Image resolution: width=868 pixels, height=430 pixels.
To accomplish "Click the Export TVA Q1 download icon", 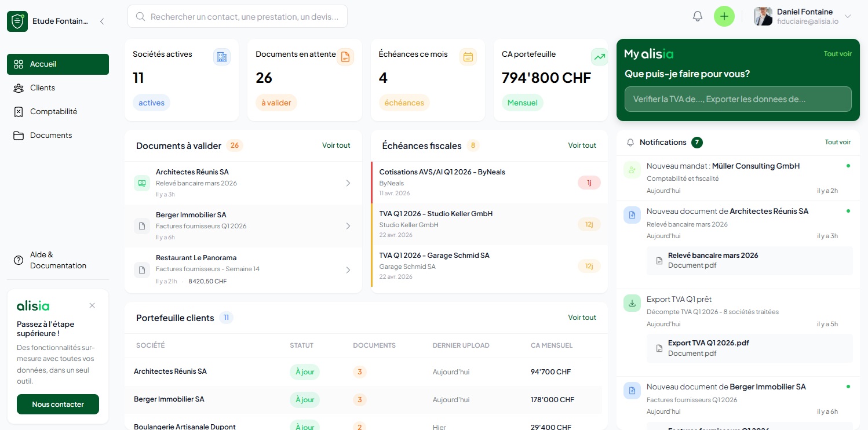I will (632, 303).
